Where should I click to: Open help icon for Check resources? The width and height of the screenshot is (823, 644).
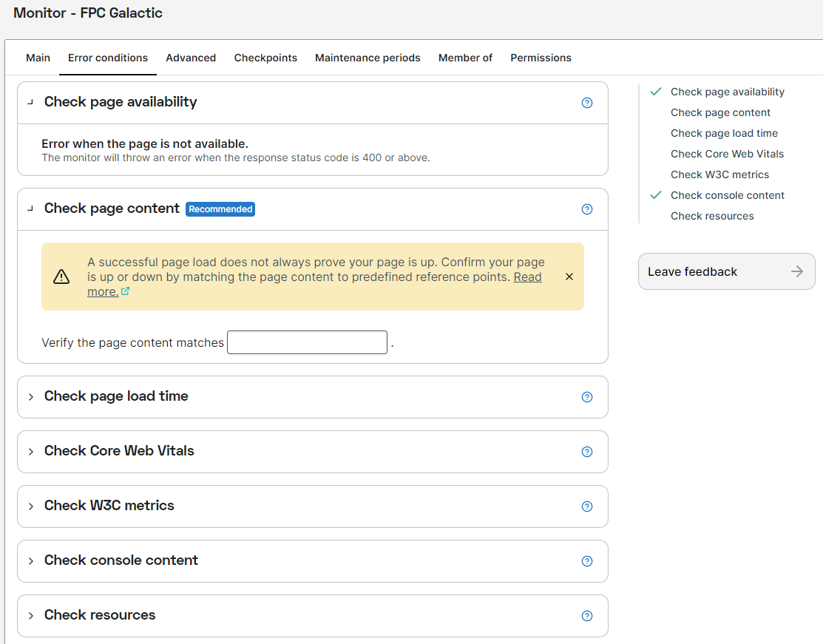click(x=587, y=616)
